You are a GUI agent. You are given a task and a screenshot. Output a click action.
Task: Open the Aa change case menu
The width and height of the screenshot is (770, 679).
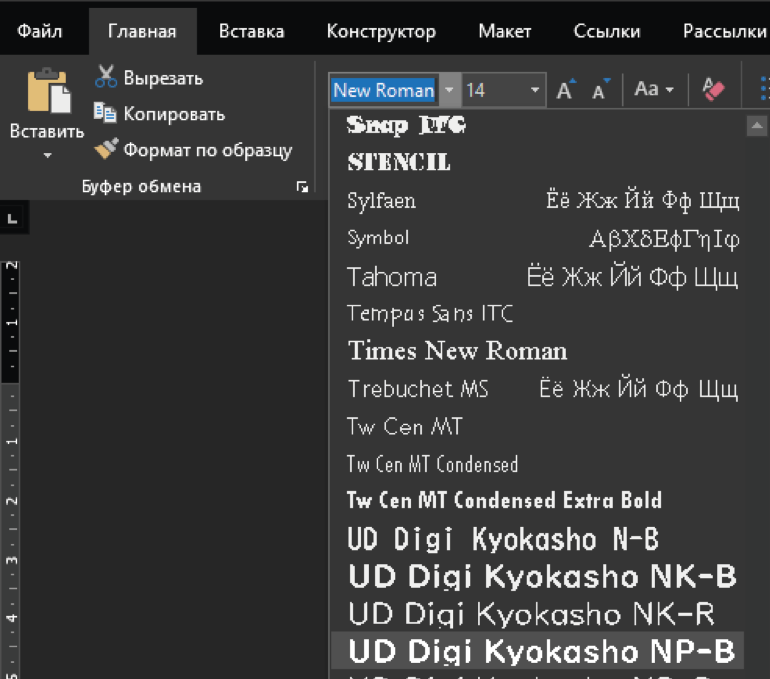(654, 89)
